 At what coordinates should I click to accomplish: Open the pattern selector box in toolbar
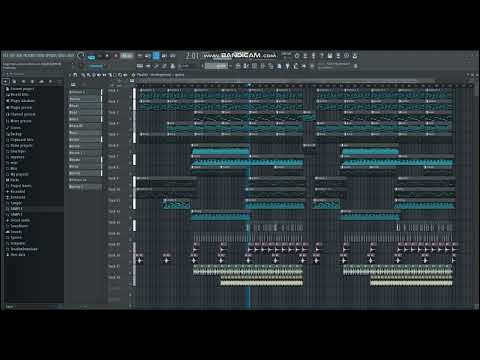(217, 66)
